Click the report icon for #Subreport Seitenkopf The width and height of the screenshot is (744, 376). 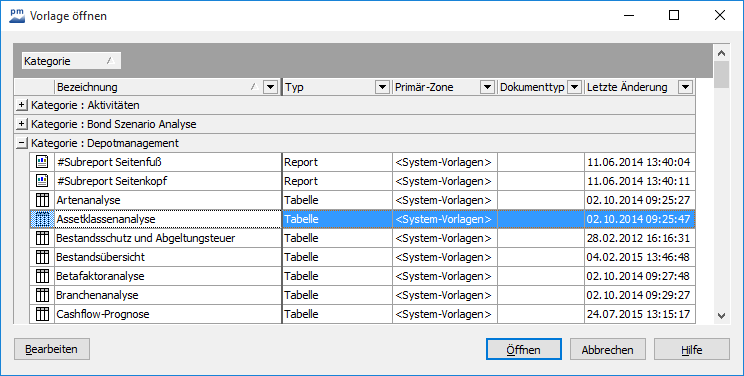tap(42, 181)
